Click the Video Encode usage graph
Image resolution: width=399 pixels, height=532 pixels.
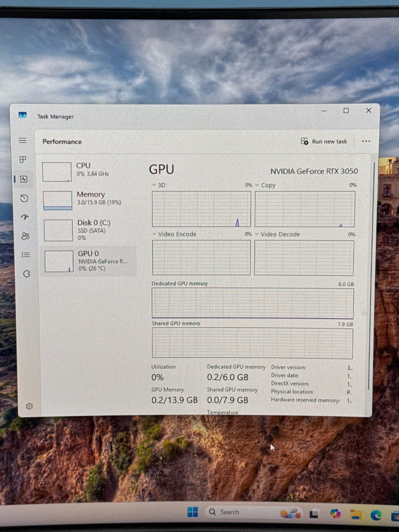201,258
